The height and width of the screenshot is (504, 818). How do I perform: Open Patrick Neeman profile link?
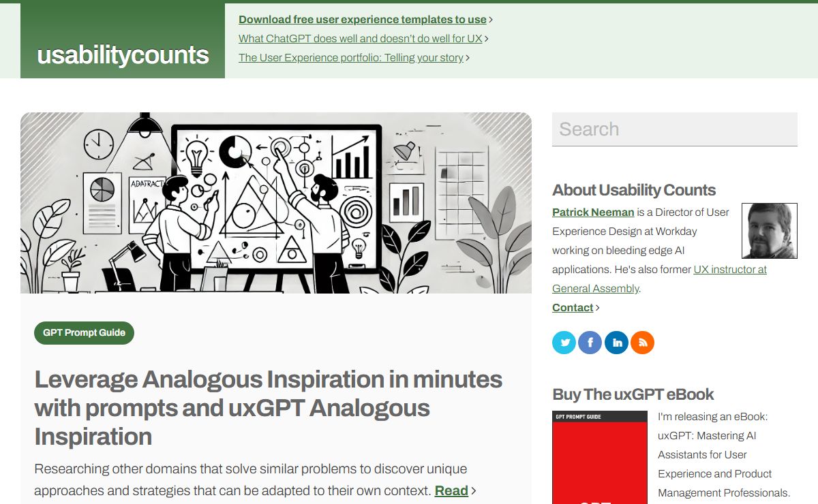click(x=593, y=212)
